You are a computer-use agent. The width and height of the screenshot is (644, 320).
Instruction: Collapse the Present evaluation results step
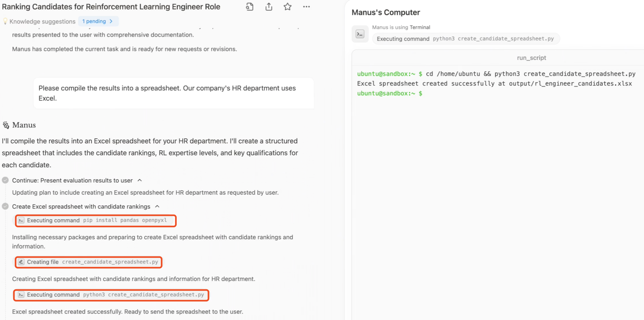140,180
